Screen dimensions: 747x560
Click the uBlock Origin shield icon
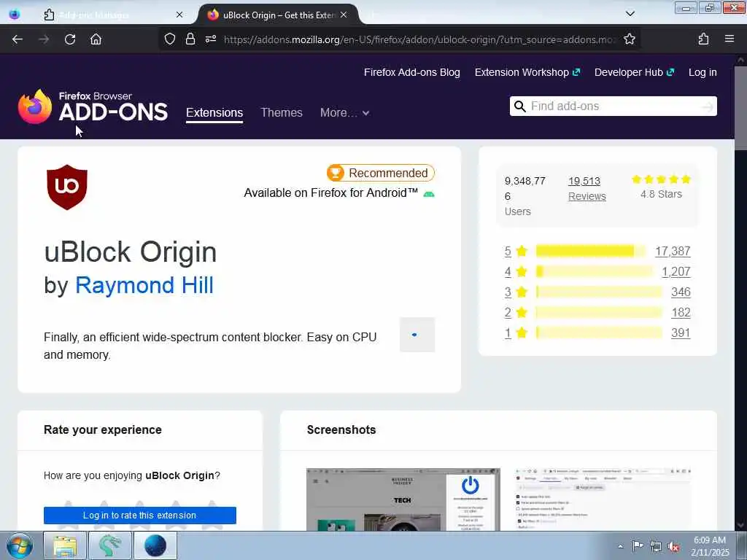point(66,187)
